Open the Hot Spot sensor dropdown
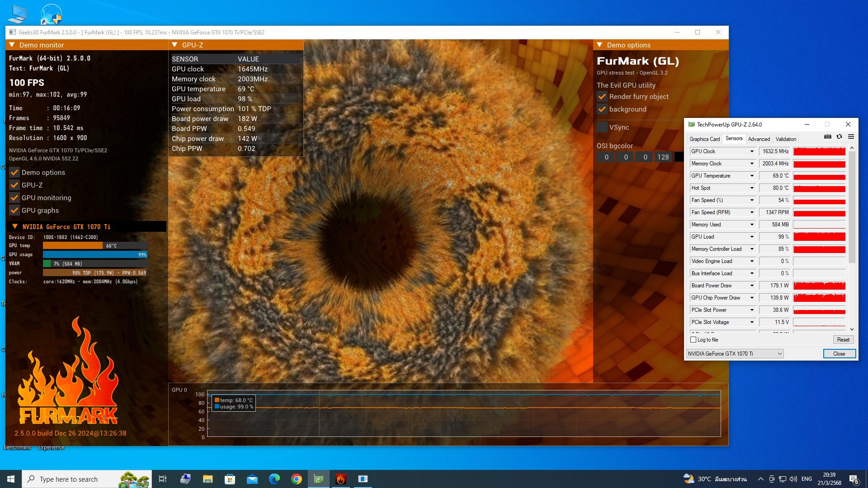868x488 pixels. point(752,188)
